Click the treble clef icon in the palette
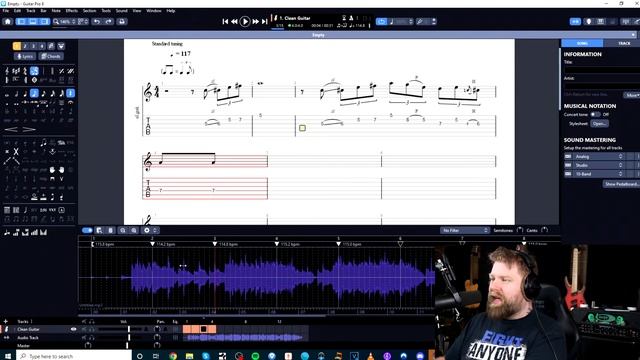Screen dimensions: 640x360 7,71
